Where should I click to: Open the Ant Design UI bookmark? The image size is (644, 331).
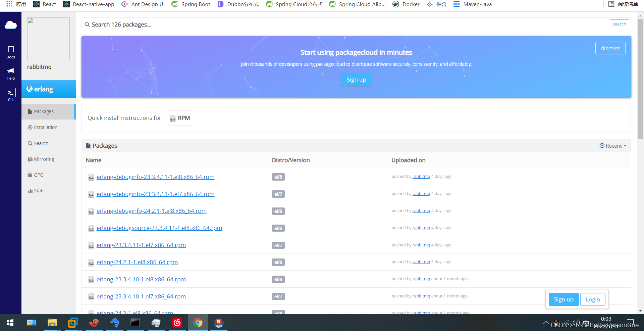(x=143, y=4)
